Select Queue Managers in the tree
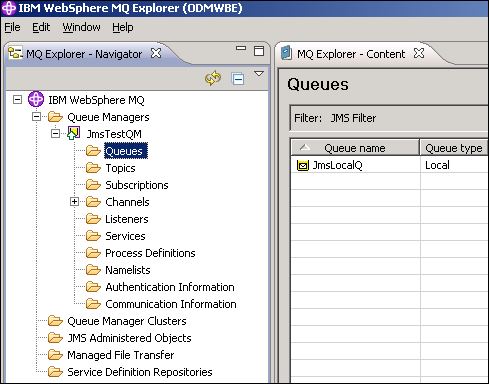 coord(108,117)
